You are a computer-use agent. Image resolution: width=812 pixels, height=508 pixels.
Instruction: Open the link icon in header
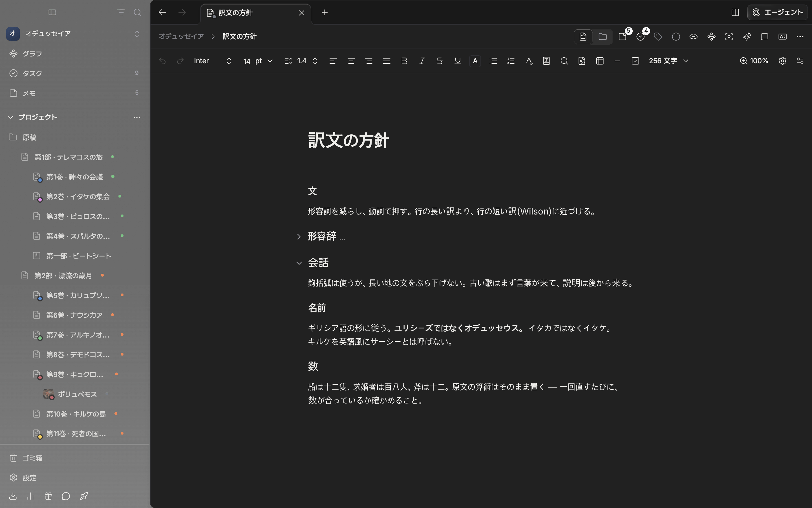point(694,37)
